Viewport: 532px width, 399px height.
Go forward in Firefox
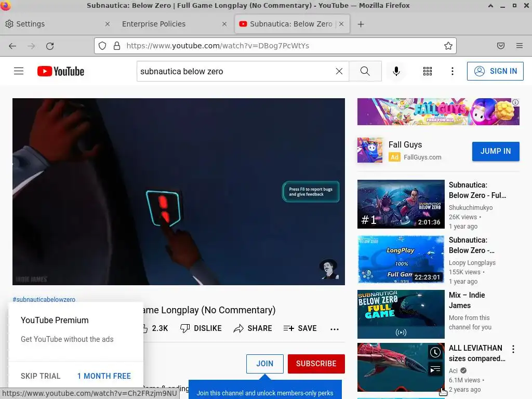pos(31,46)
